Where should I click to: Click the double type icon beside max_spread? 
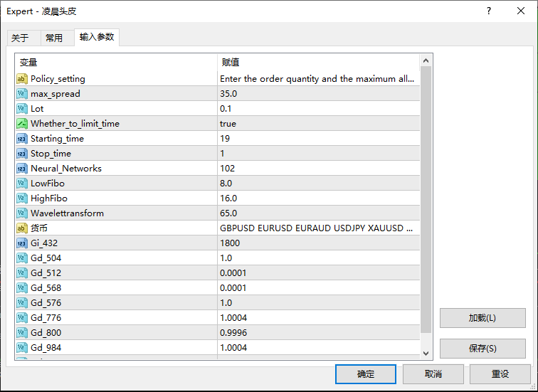pos(22,94)
